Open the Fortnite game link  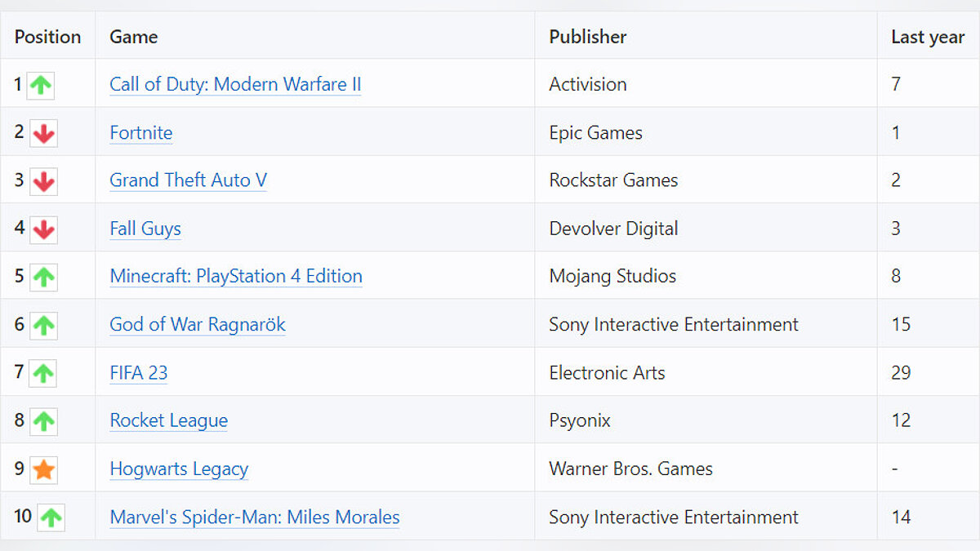pyautogui.click(x=141, y=132)
